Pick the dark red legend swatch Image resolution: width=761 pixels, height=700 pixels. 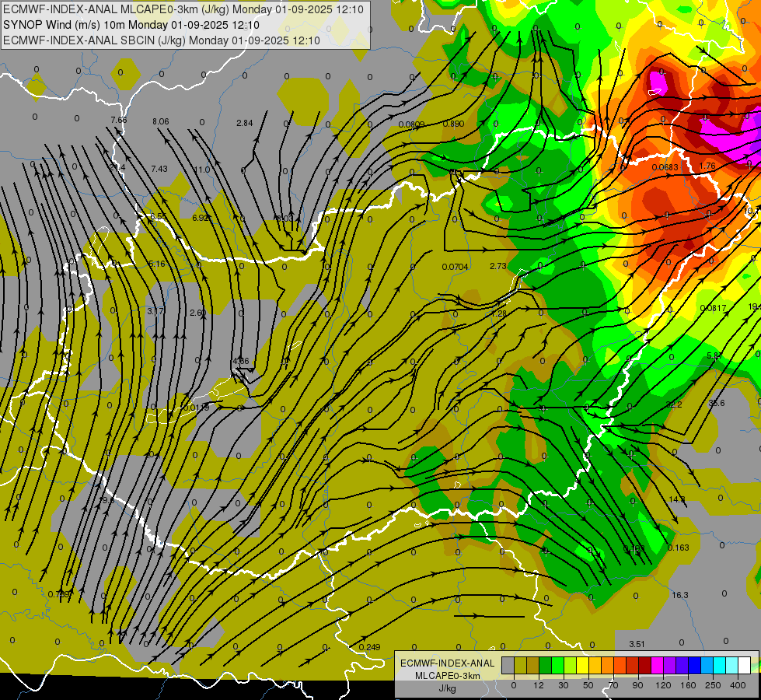[644, 666]
